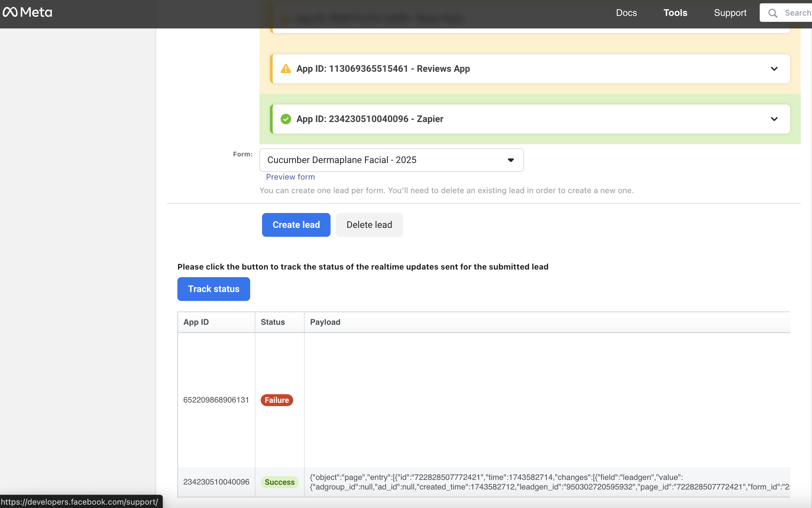Screen dimensions: 812x508
Task: Click the Search field
Action: (x=786, y=13)
